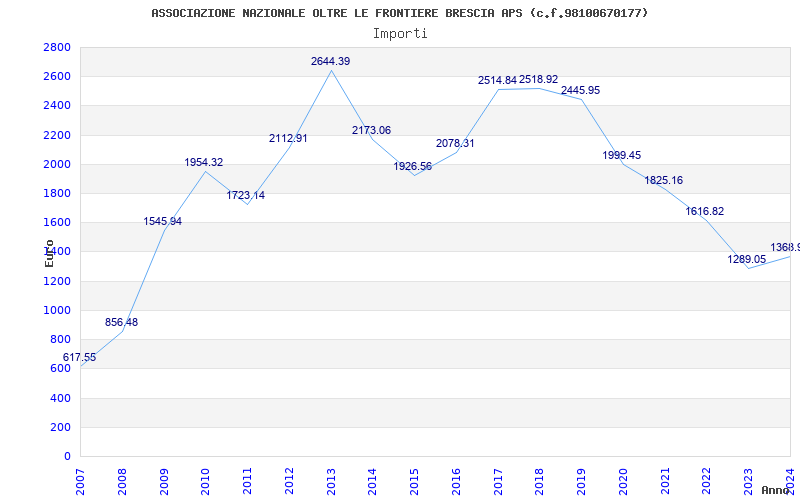Click the x-axis year label 2022
The width and height of the screenshot is (800, 500).
pos(707,482)
